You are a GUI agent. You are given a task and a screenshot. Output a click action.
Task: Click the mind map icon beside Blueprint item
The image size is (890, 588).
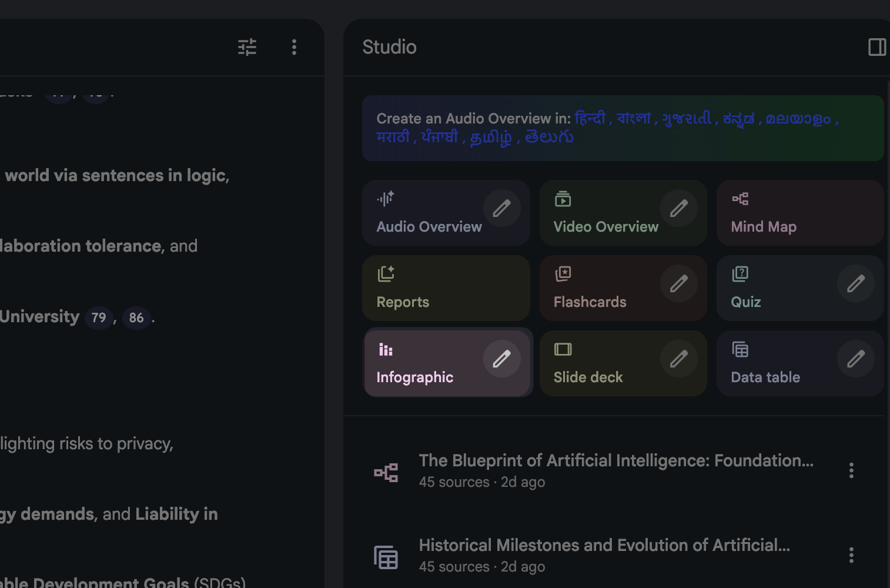tap(386, 471)
